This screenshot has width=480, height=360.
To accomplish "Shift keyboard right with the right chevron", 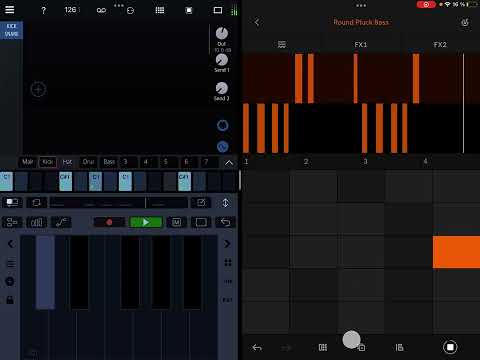I will (x=227, y=244).
